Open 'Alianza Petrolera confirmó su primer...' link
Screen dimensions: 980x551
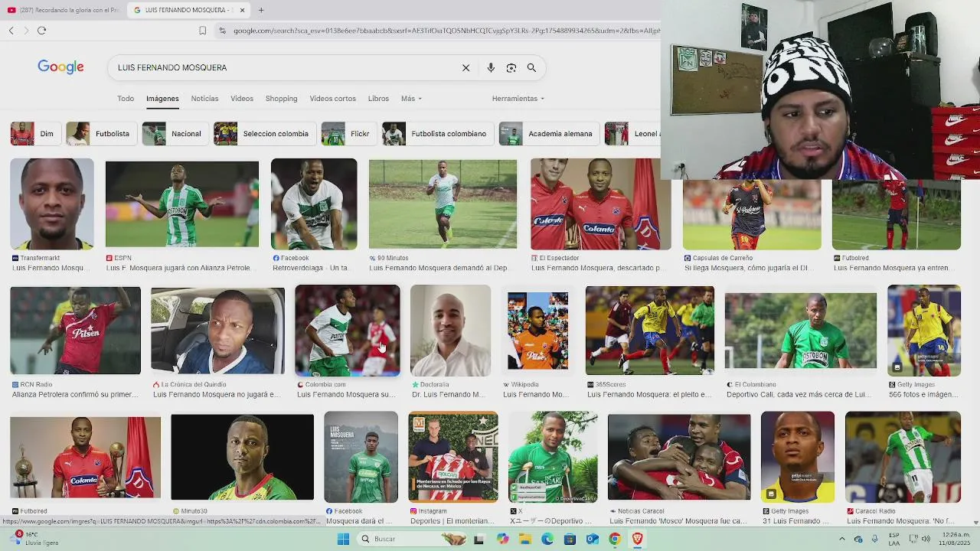tap(75, 395)
